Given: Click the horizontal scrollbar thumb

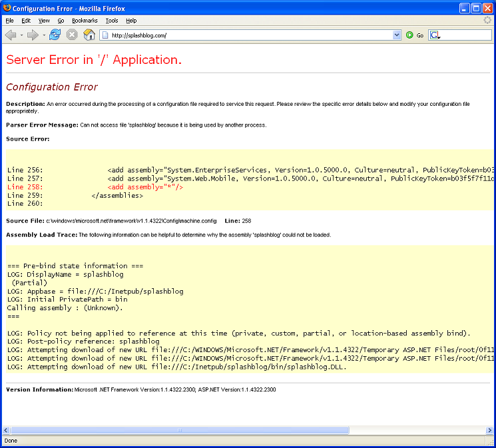Looking at the screenshot, I should (x=180, y=430).
